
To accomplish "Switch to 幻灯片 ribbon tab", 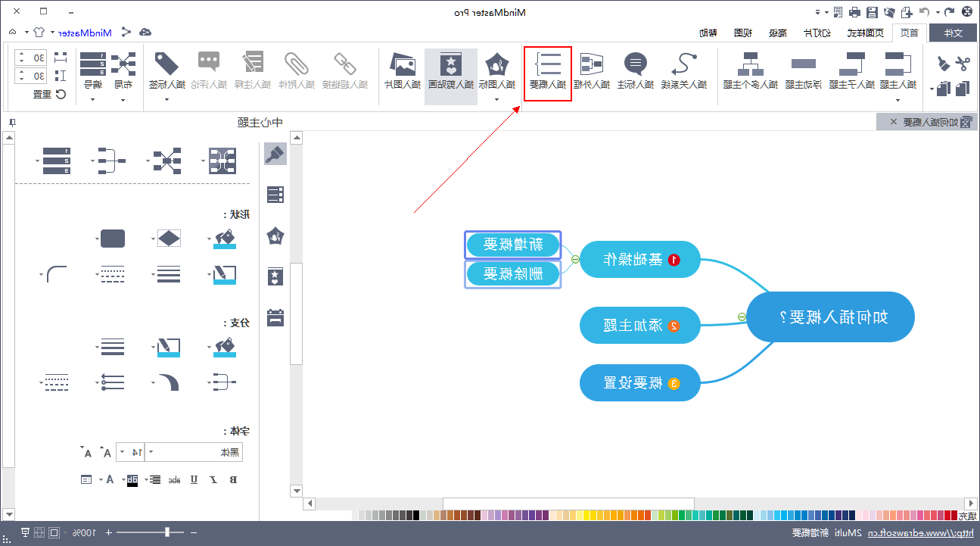I will point(818,33).
